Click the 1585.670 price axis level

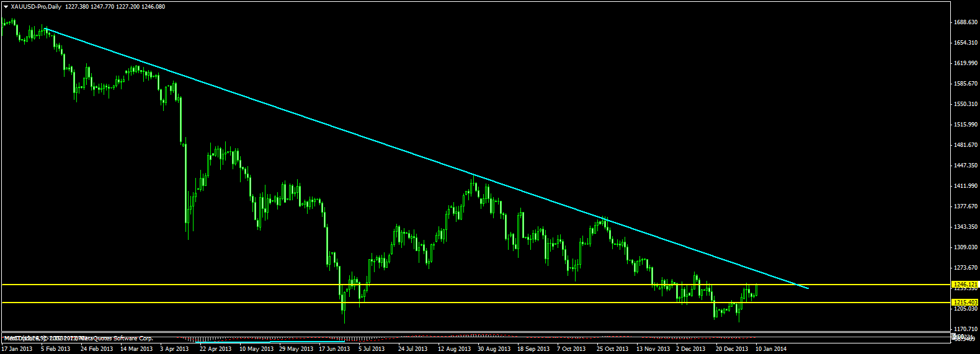965,84
